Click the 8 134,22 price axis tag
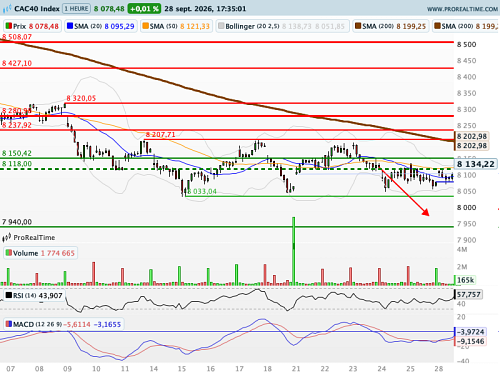Image resolution: width=500 pixels, height=375 pixels. pos(476,164)
